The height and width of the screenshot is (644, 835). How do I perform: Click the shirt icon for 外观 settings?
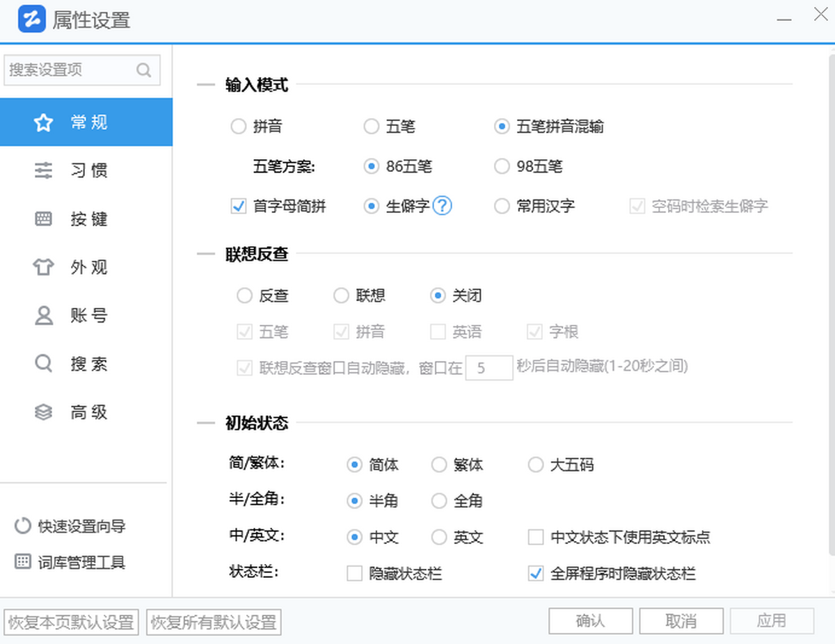pos(43,267)
